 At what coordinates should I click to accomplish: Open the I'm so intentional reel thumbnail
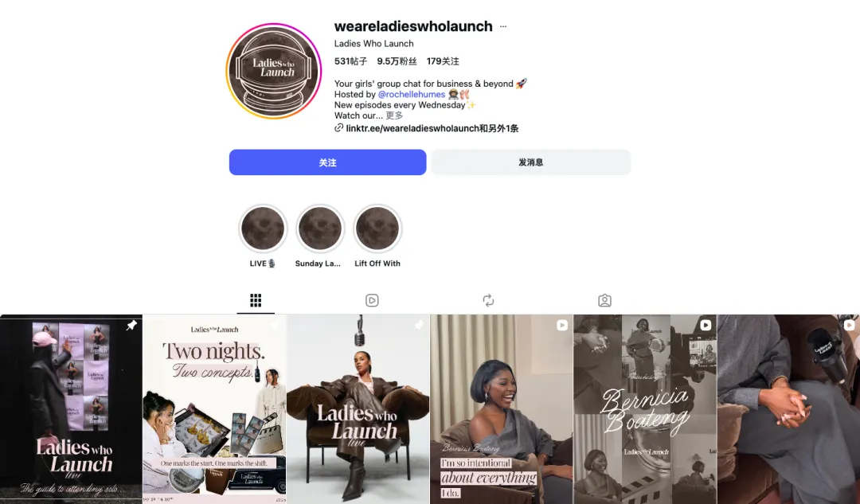502,409
